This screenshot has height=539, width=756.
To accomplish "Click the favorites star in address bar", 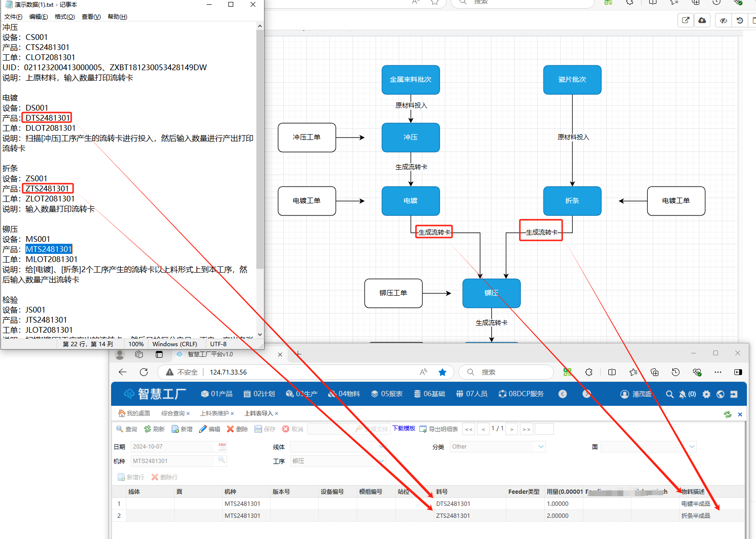I will click(x=442, y=372).
